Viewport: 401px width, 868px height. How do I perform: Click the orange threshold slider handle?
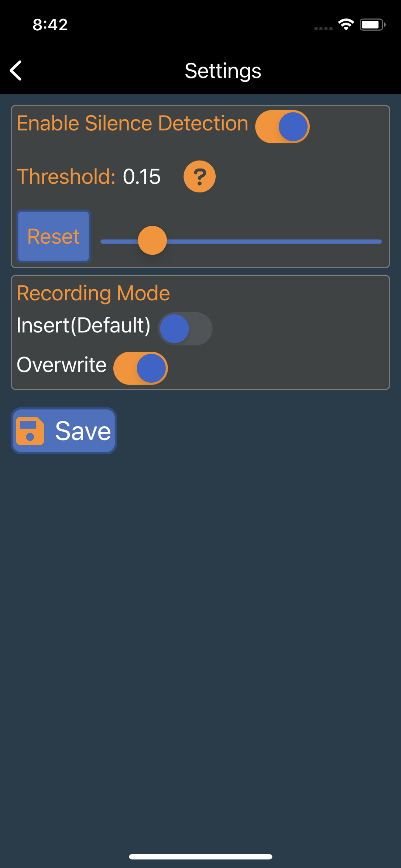152,240
